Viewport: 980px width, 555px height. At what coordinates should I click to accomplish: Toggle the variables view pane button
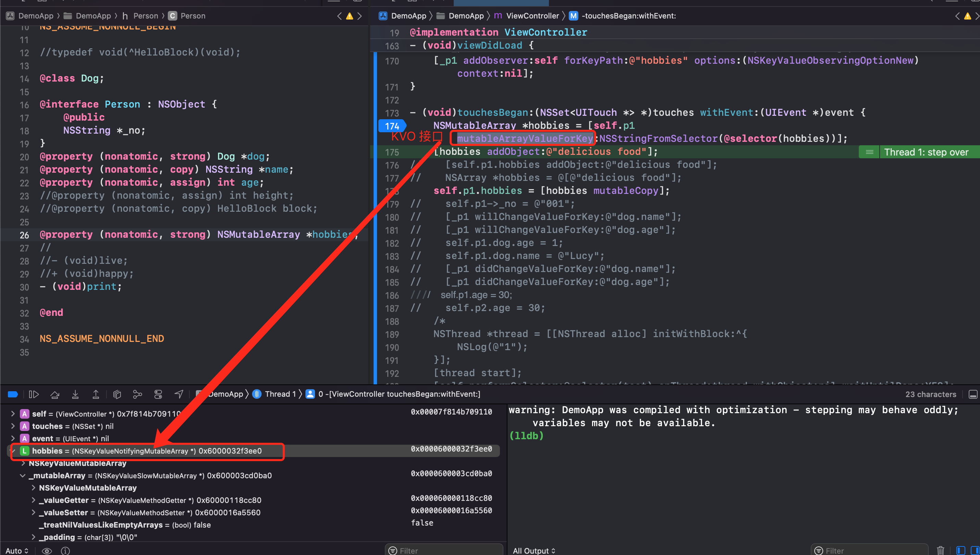[x=960, y=551]
